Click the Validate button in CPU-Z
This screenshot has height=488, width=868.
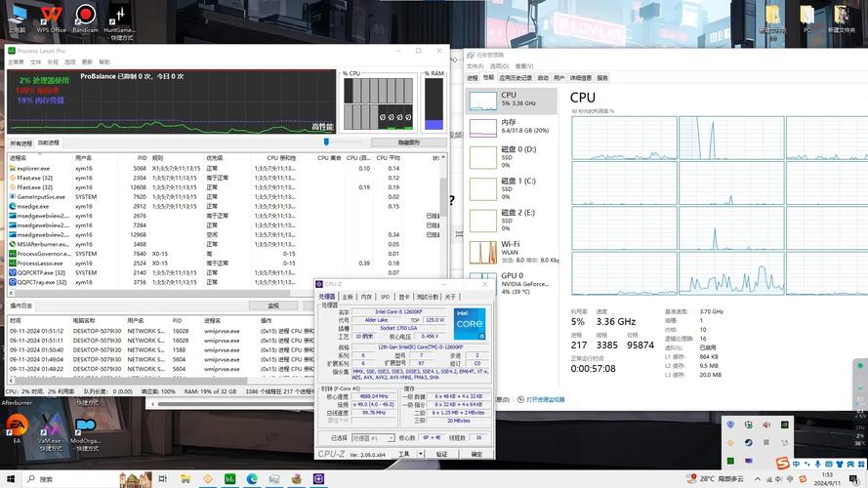tap(441, 454)
